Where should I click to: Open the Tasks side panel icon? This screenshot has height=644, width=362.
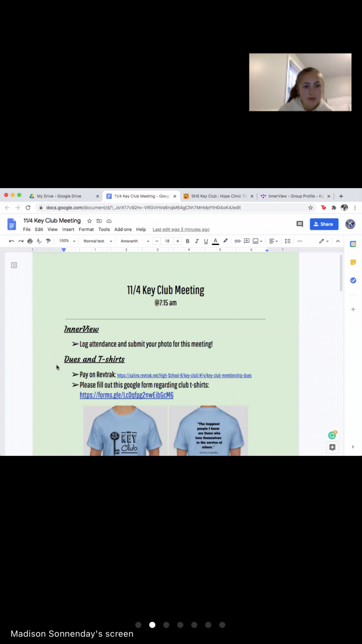pos(353,280)
